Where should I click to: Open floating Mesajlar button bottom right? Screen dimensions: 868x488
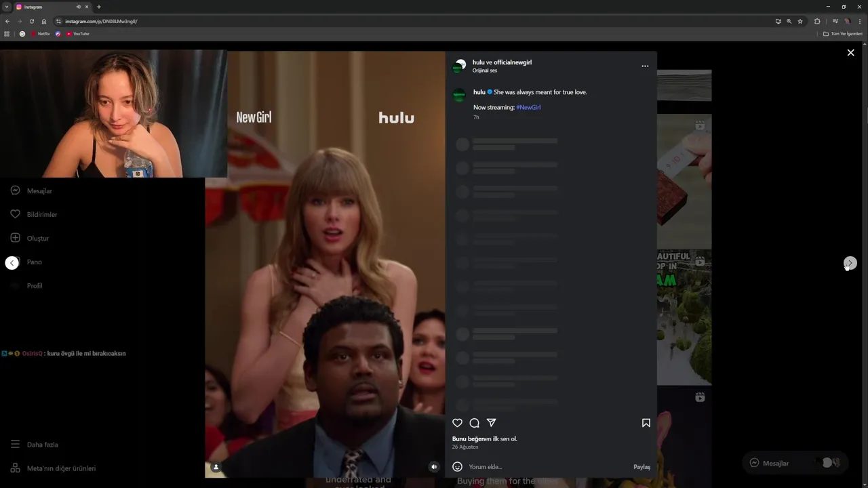tap(795, 463)
